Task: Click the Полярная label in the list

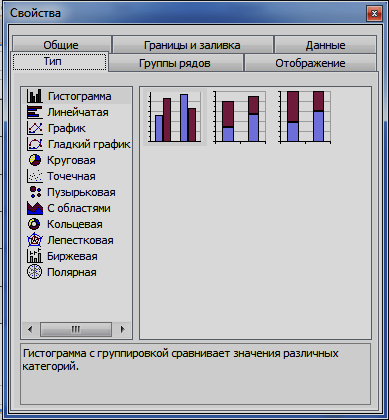Action: pos(72,272)
